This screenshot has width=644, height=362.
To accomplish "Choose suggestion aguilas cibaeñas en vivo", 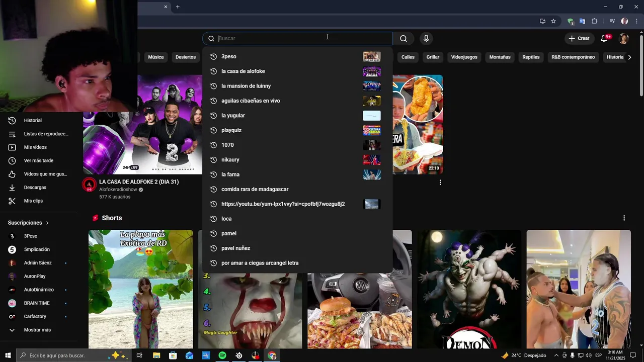I will point(297,101).
